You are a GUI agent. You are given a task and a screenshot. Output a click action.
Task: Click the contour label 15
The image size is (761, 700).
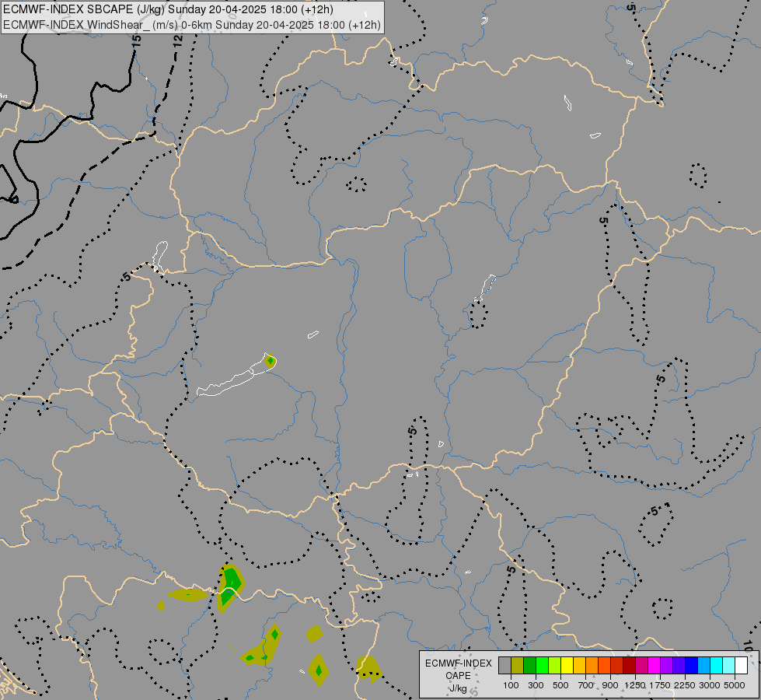pyautogui.click(x=137, y=40)
